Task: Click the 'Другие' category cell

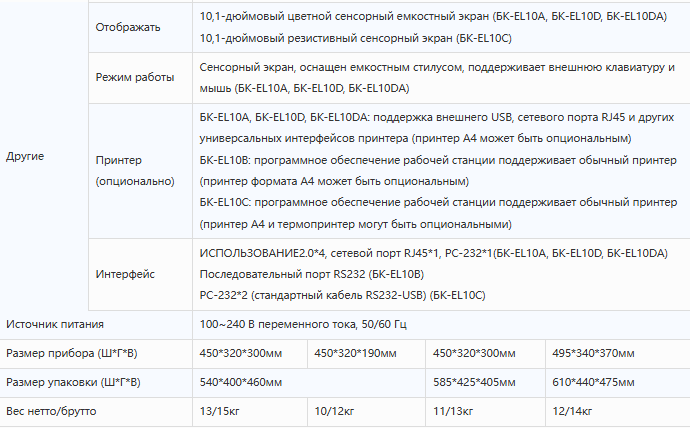Action: [x=44, y=156]
